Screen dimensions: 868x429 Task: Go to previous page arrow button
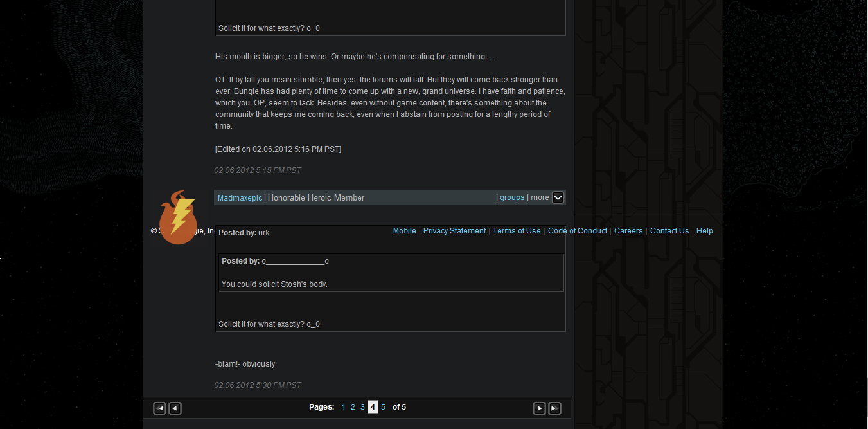point(175,408)
